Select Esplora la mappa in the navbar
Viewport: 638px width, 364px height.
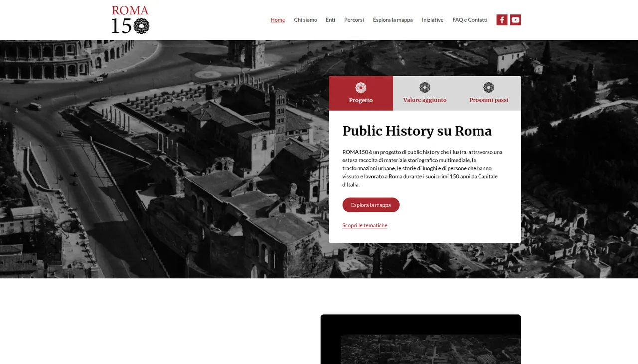(393, 20)
